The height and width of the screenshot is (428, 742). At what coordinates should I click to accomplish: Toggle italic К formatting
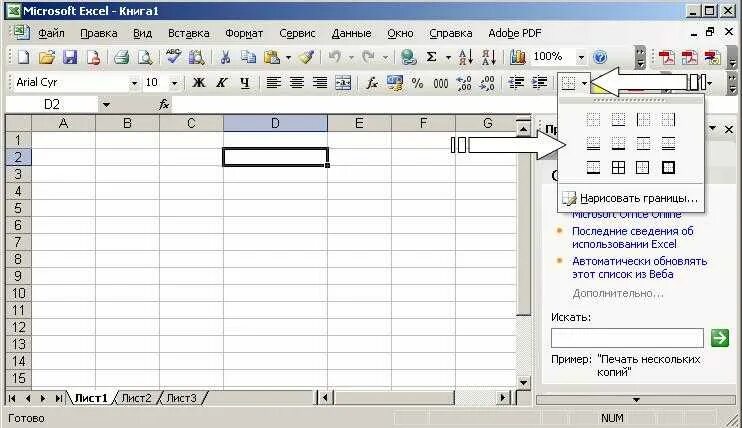221,83
